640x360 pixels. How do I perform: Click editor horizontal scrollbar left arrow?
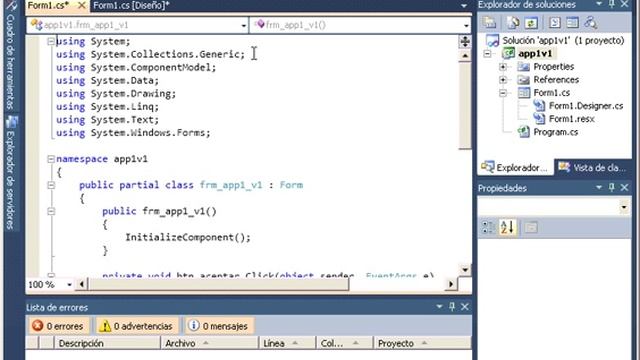tap(82, 284)
